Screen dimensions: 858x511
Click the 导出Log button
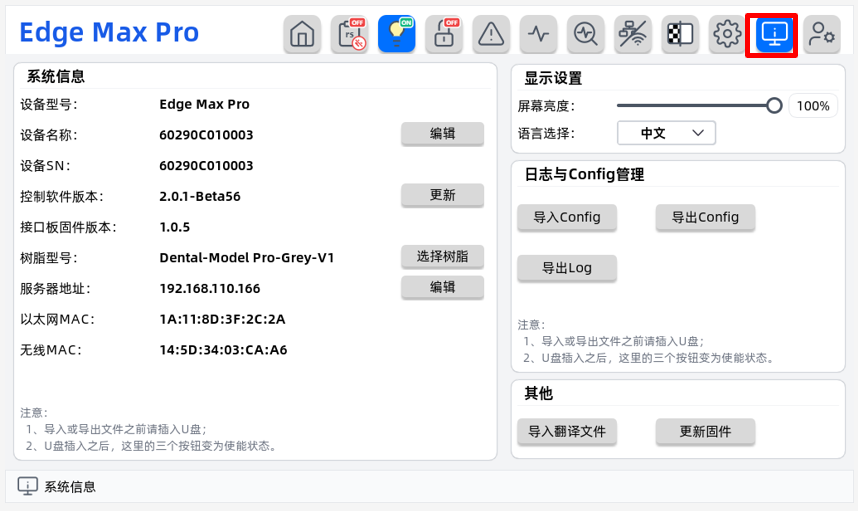click(567, 268)
